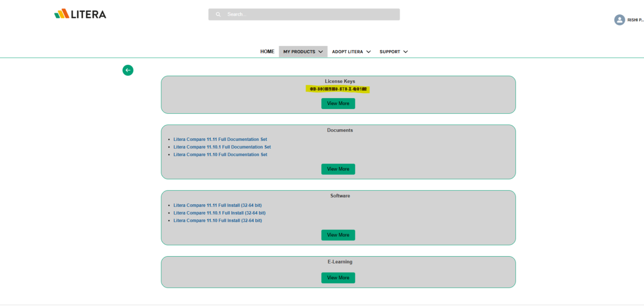This screenshot has width=644, height=306.
Task: Click the green back arrow
Action: click(x=128, y=70)
